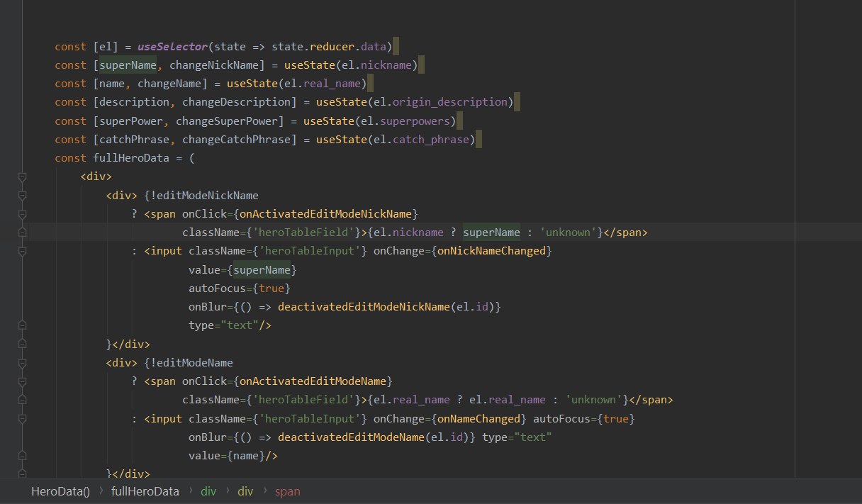Click highlighted superName in the useState declaration
Viewport: 862px width, 504px height.
click(128, 65)
